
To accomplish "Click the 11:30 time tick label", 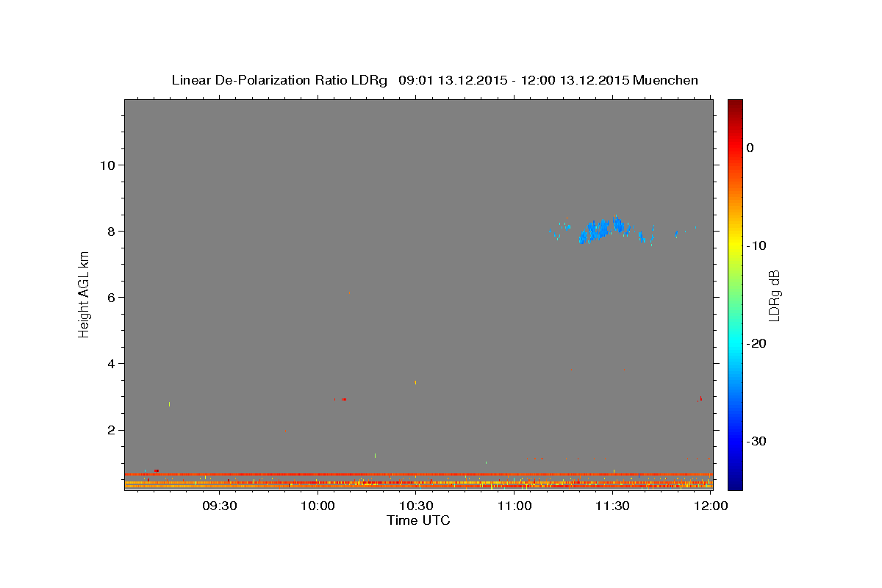I will pos(612,506).
